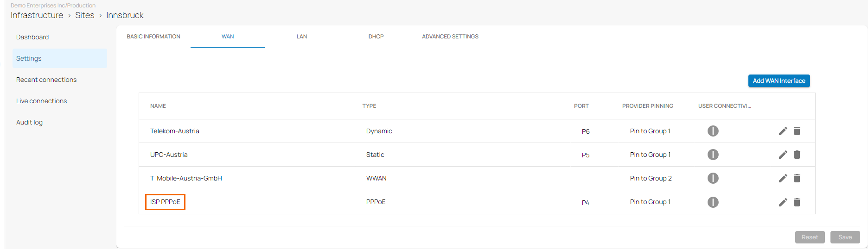Delete the Telekom-Austria WAN interface

(797, 131)
